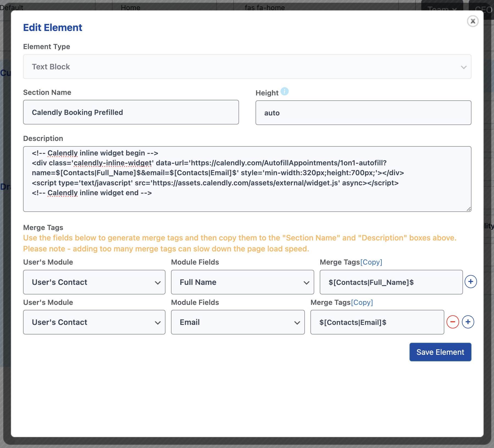This screenshot has height=448, width=494.
Task: Open the Element Type Text Block dropdown
Action: point(247,67)
